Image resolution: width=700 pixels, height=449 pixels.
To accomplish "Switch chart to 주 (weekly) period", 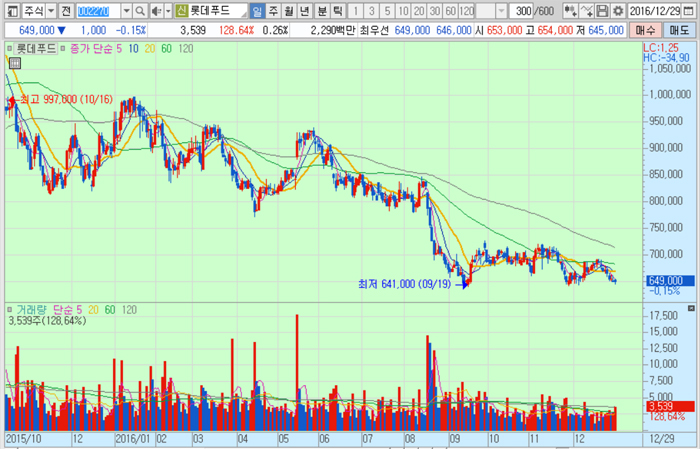I will pyautogui.click(x=274, y=10).
